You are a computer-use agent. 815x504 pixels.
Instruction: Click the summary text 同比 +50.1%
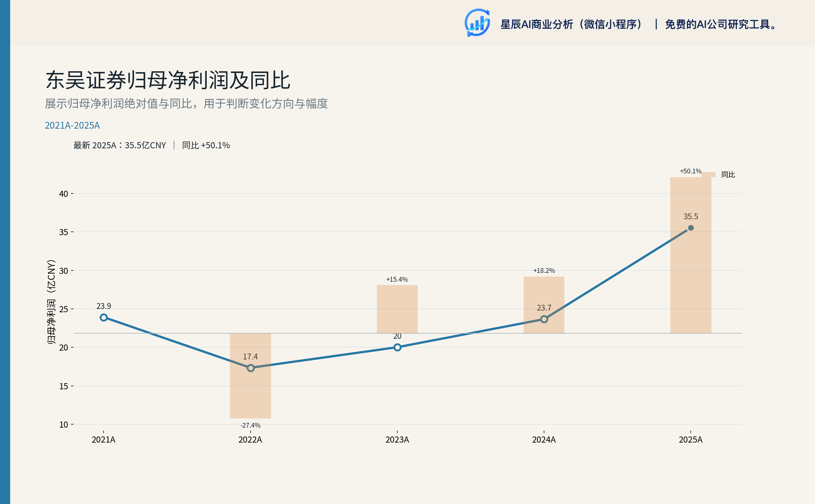point(206,145)
